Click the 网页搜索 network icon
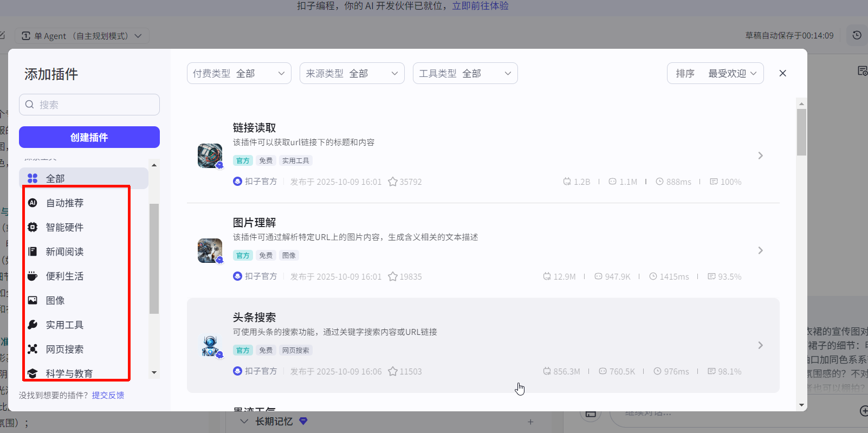This screenshot has height=433, width=868. point(33,349)
